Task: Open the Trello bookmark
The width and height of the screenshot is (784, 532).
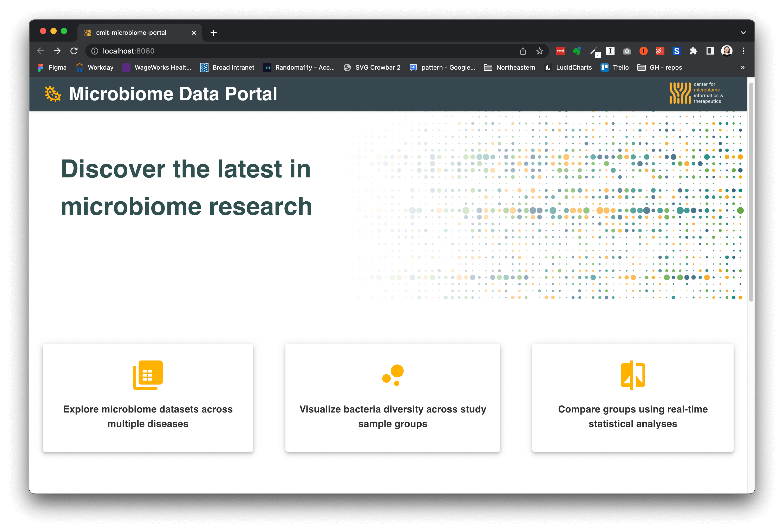Action: pos(615,68)
